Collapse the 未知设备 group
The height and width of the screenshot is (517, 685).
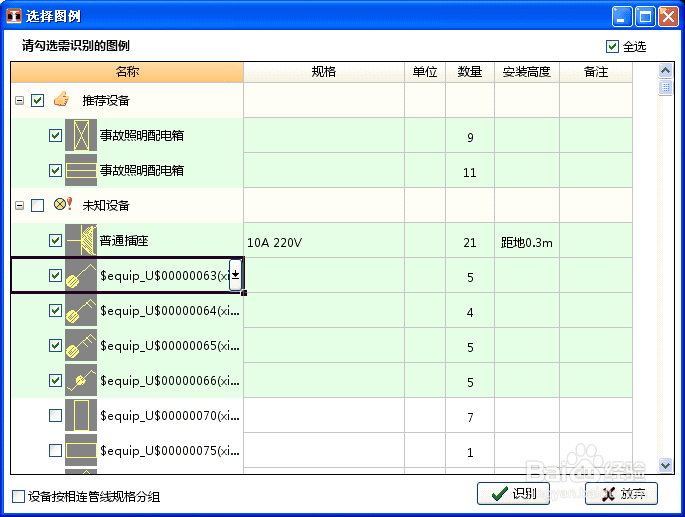pos(19,205)
